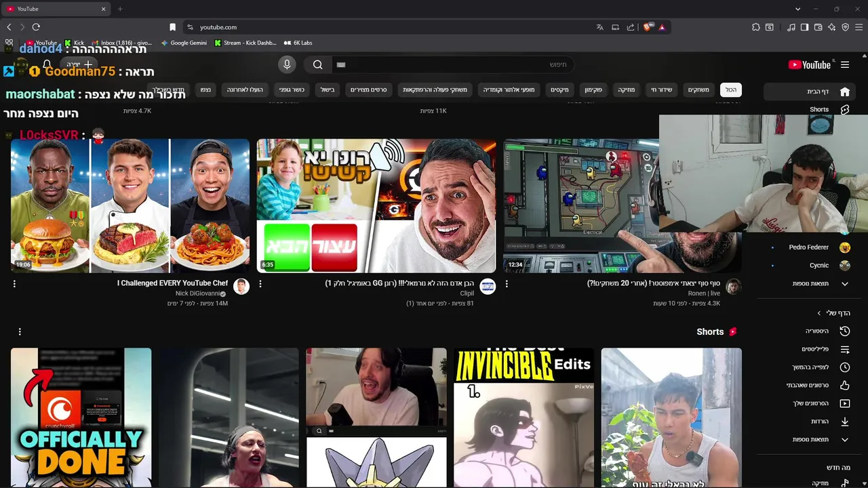Click the Nick DiGiovanni channel name

tap(198, 293)
